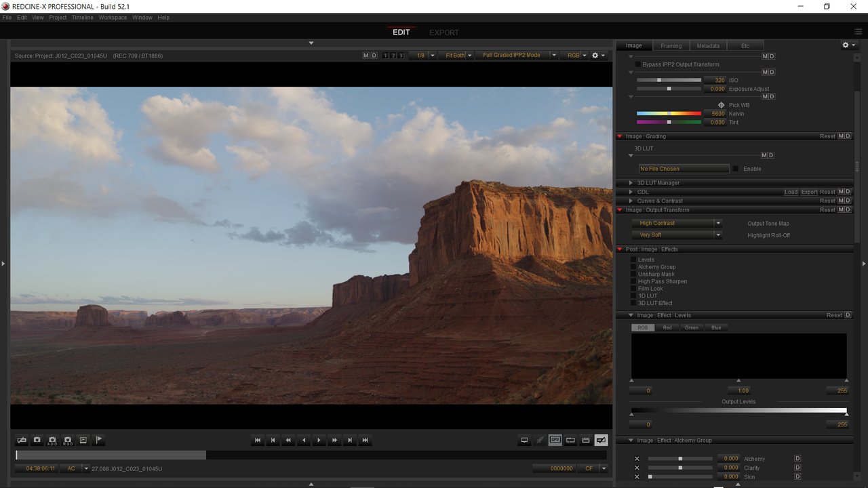The height and width of the screenshot is (488, 868).
Task: Click the flag marker icon
Action: [x=99, y=440]
